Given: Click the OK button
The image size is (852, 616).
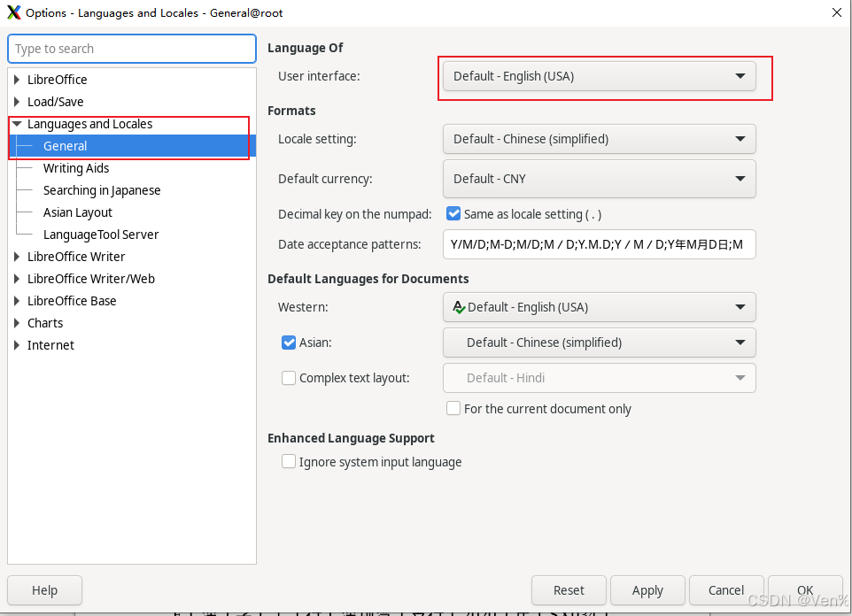Looking at the screenshot, I should pyautogui.click(x=805, y=590).
